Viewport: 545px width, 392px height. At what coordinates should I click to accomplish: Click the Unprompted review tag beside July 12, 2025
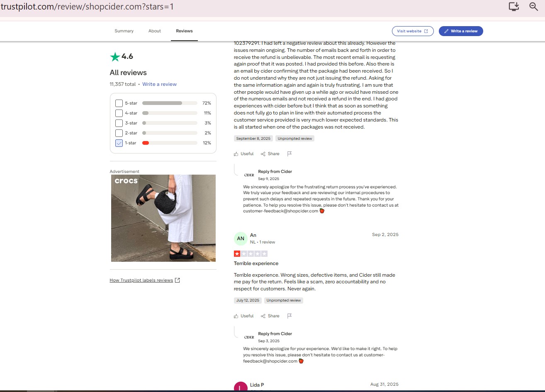coord(284,300)
